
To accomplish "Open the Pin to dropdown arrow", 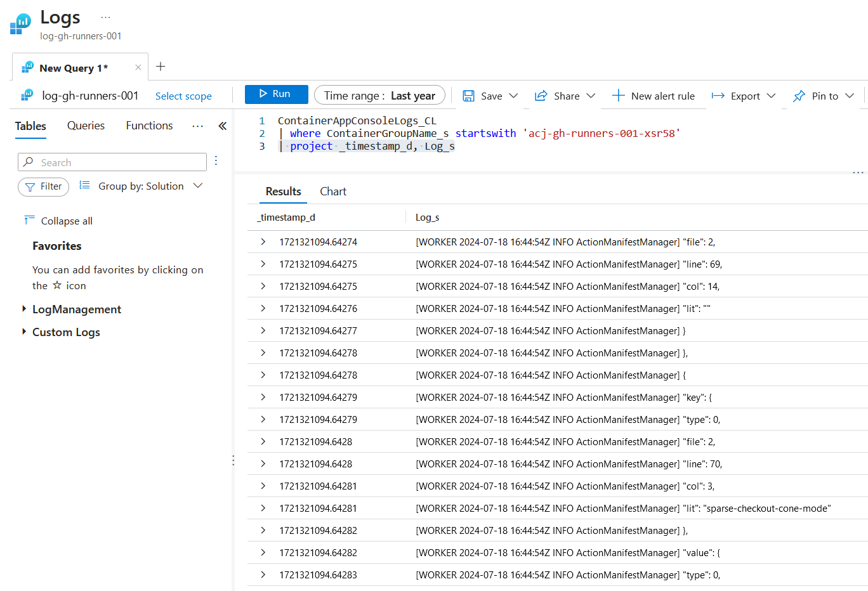I will click(850, 96).
